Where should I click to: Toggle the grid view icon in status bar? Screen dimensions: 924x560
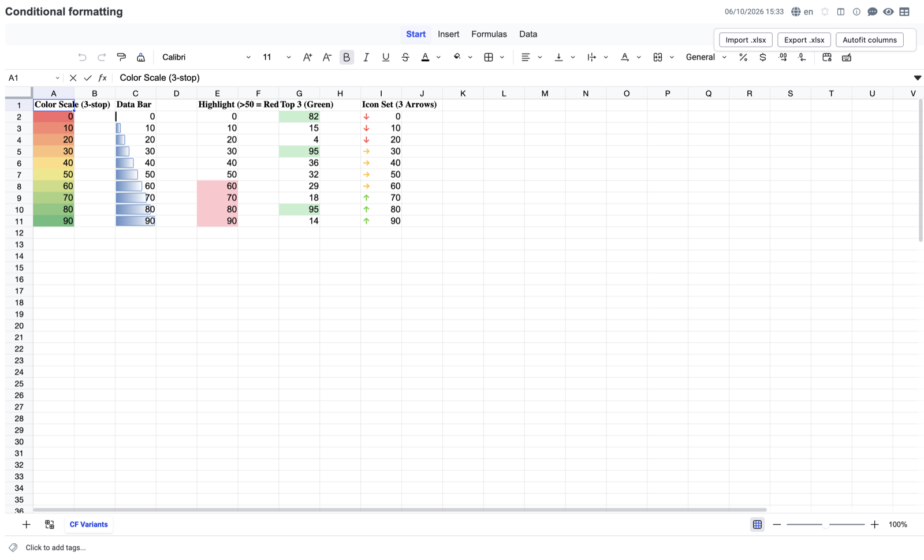pyautogui.click(x=757, y=524)
